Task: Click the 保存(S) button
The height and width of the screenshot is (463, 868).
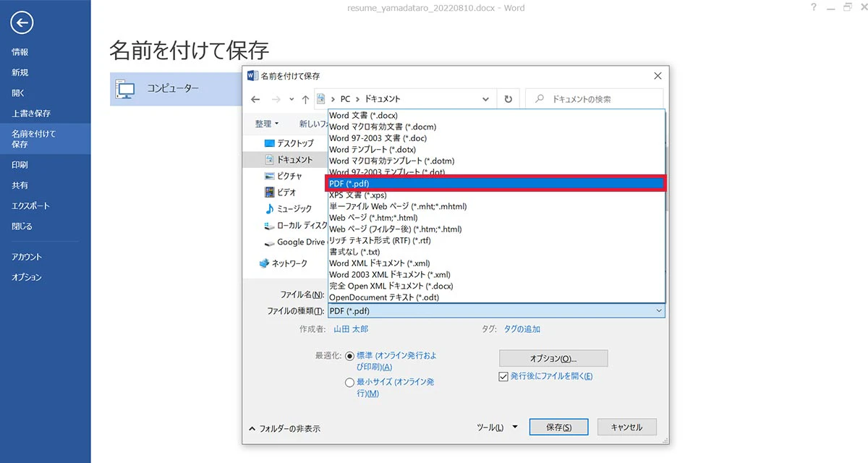Action: tap(558, 427)
